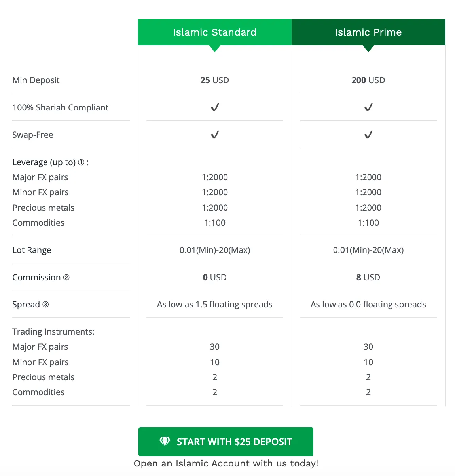Click the 200 USD minimum deposit value
The width and height of the screenshot is (455, 476).
point(368,80)
